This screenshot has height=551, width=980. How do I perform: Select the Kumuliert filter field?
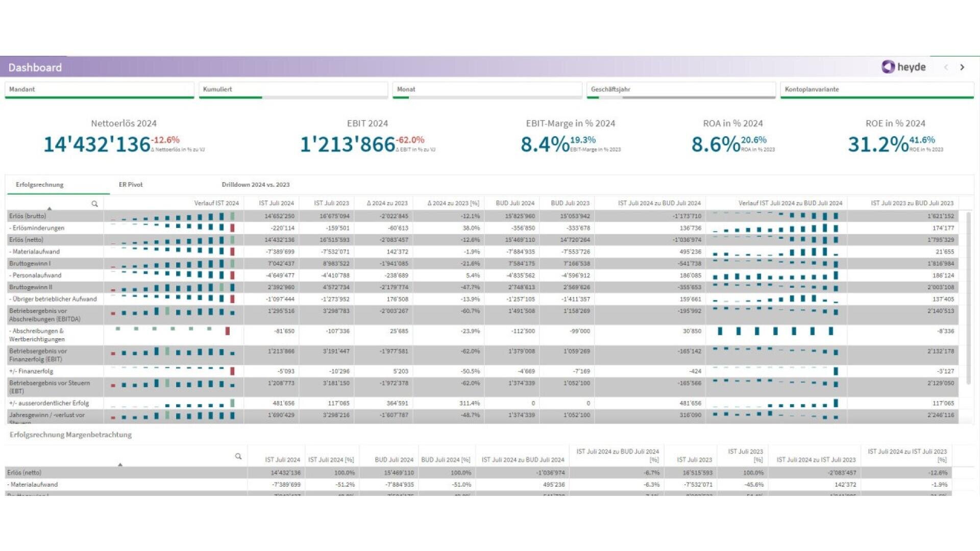pos(293,89)
